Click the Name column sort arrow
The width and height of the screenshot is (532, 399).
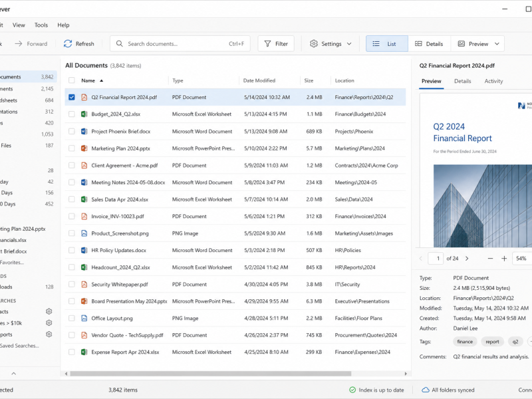102,80
